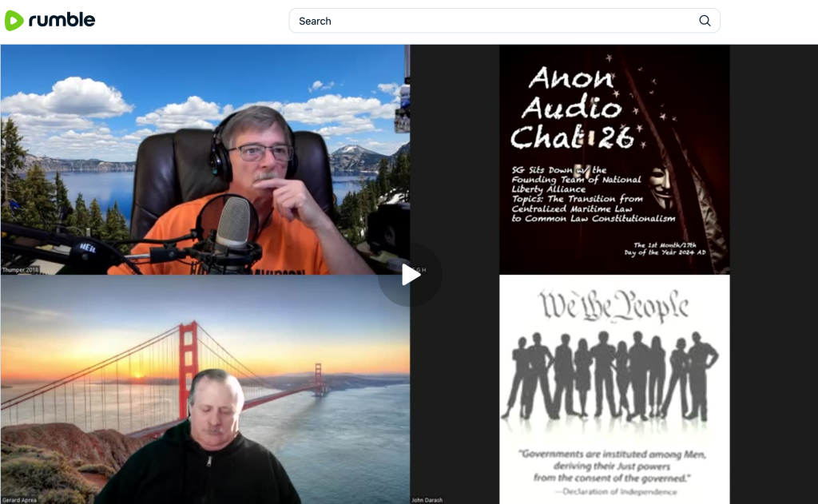Viewport: 818px width, 504px height.
Task: Click the John Darash name label
Action: pos(427,500)
